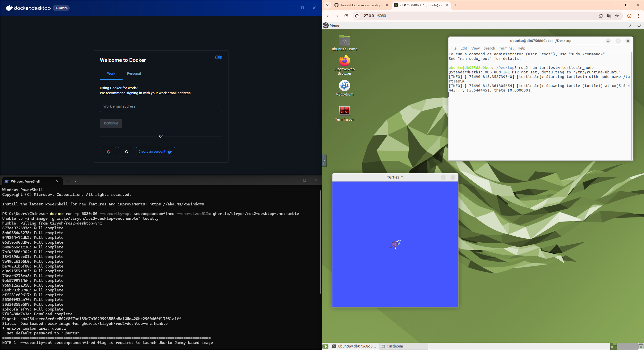Click the Skip link in Docker welcome

click(218, 57)
